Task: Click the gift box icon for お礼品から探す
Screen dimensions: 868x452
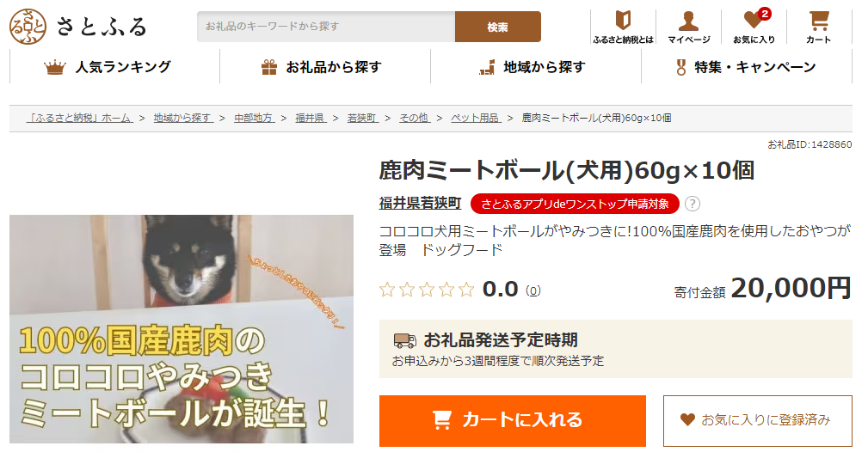Action: [x=269, y=68]
